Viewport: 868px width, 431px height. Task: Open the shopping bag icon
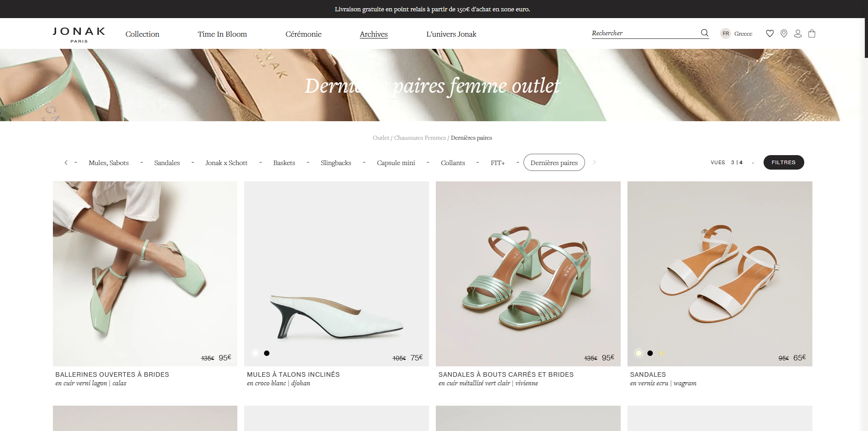pyautogui.click(x=812, y=33)
